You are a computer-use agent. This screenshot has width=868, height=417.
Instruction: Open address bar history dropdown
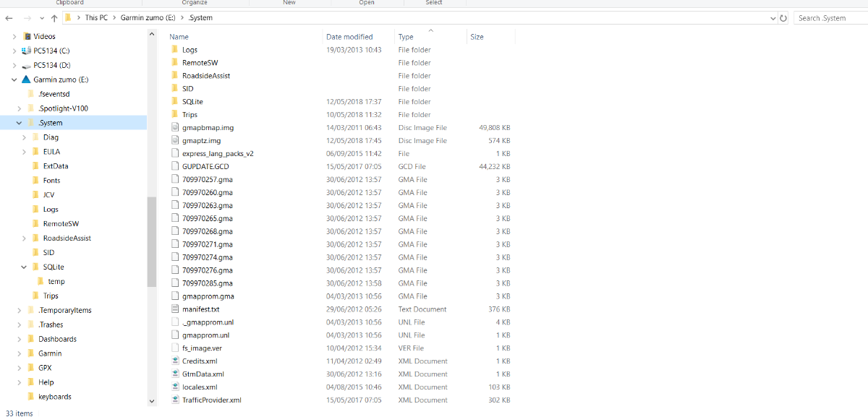(772, 17)
